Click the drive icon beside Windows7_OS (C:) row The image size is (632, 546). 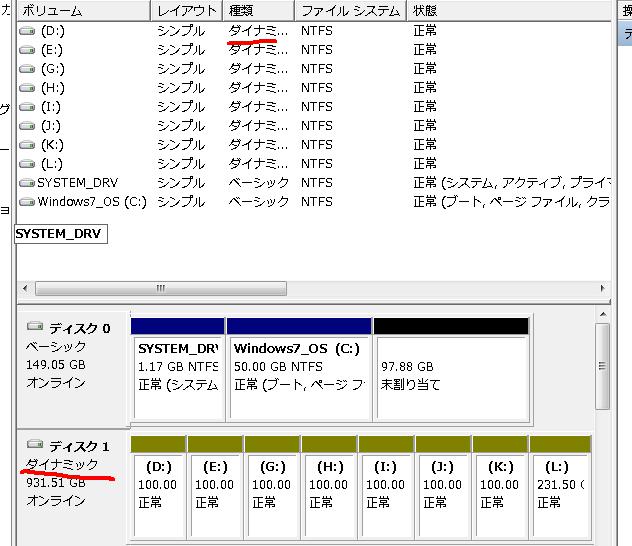27,201
